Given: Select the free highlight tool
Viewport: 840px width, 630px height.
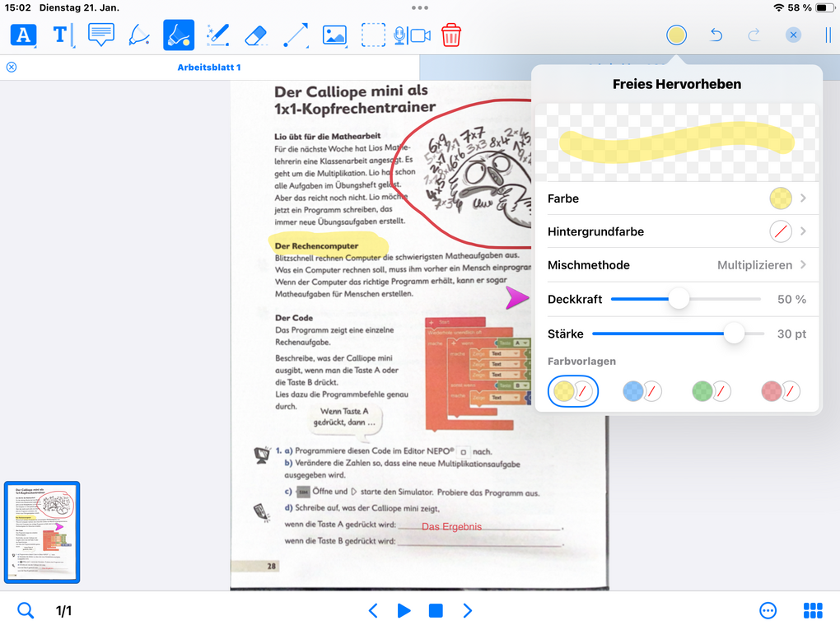Looking at the screenshot, I should tap(179, 35).
